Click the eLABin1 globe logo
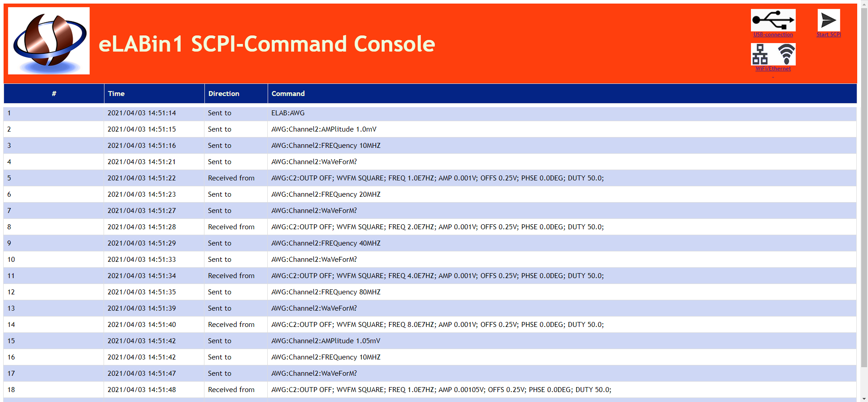The image size is (868, 402). pos(49,41)
